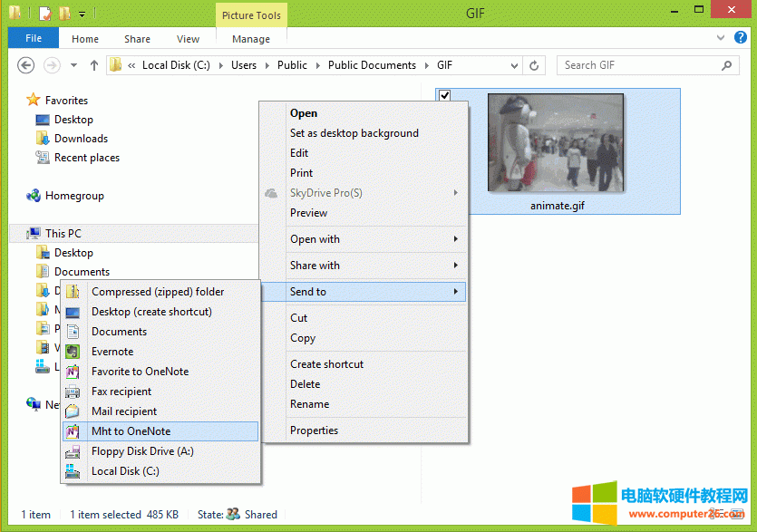
Task: Open the address bar dropdown chevron
Action: 514,65
